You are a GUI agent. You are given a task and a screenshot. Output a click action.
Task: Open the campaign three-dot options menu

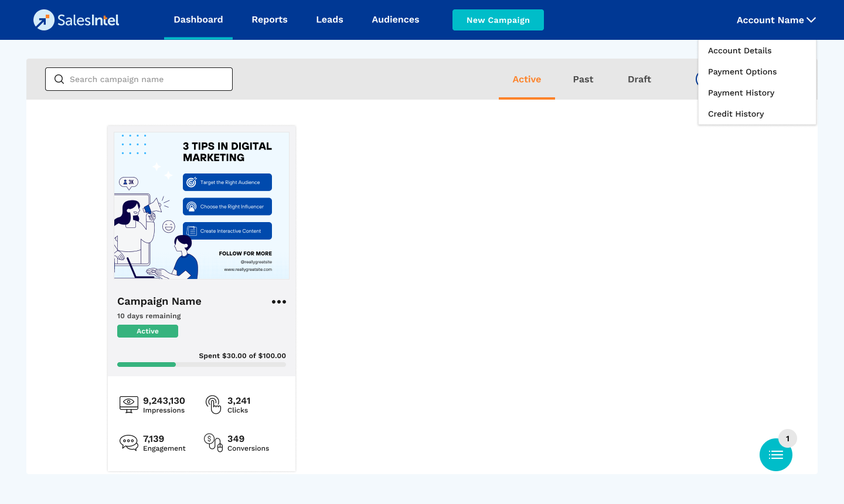[279, 302]
